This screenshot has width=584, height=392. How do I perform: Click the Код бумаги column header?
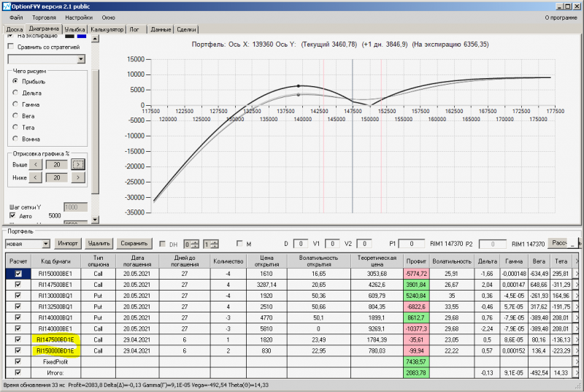pos(56,261)
